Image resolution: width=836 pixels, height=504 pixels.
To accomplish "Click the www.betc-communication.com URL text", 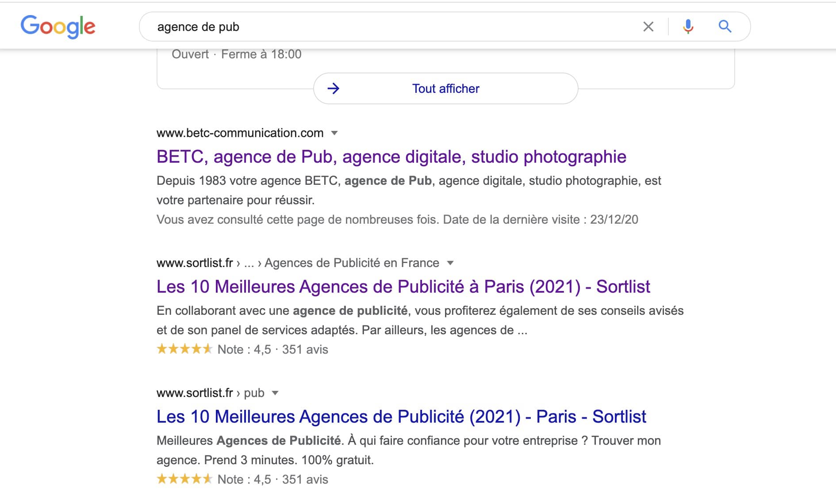I will [x=240, y=133].
